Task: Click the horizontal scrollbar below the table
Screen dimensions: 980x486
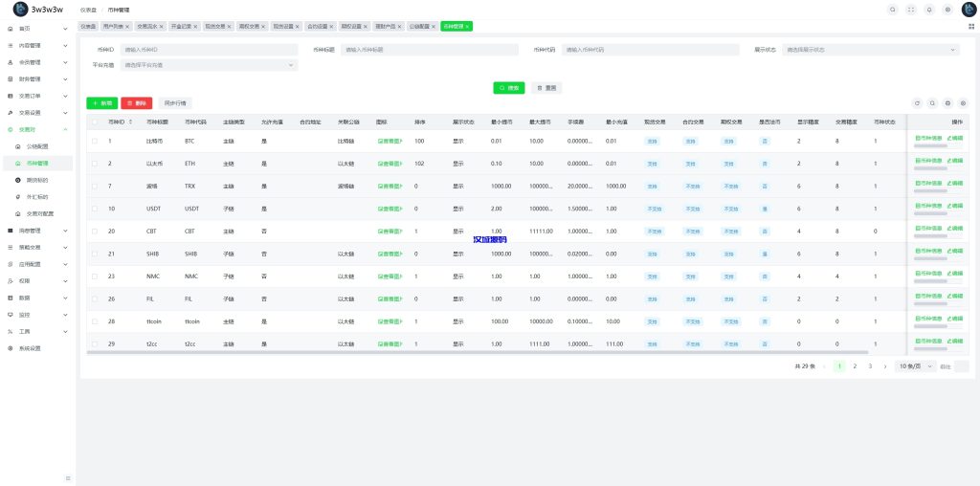Action: (383, 352)
